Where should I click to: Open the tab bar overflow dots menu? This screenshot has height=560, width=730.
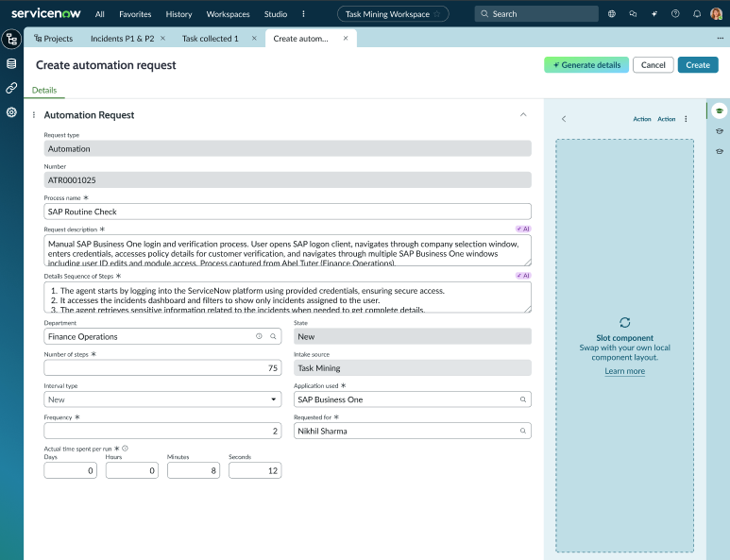721,38
